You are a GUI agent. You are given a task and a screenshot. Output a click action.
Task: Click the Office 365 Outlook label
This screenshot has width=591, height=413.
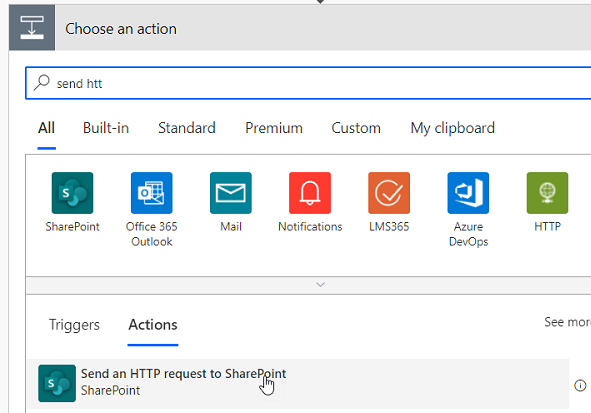point(152,234)
